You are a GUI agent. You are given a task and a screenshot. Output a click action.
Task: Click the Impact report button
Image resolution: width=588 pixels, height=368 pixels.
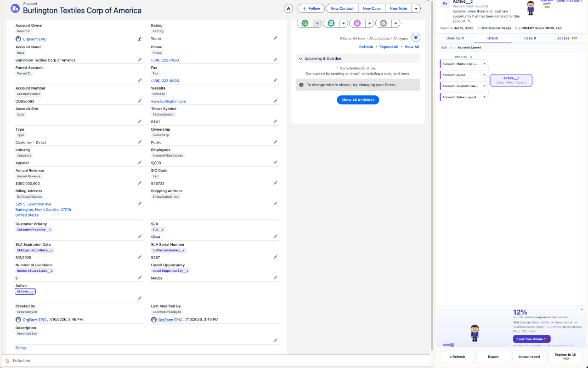pos(529,356)
